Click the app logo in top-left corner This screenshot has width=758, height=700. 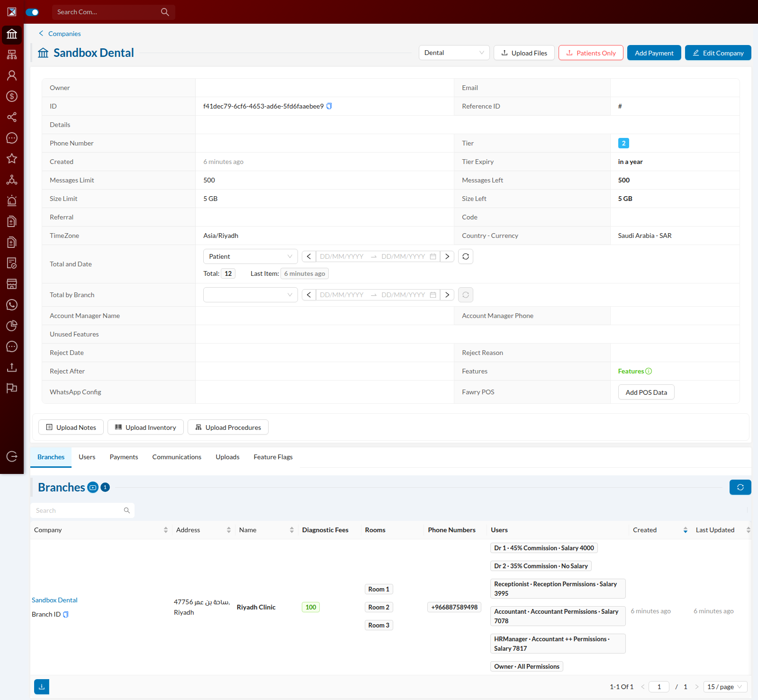[12, 12]
